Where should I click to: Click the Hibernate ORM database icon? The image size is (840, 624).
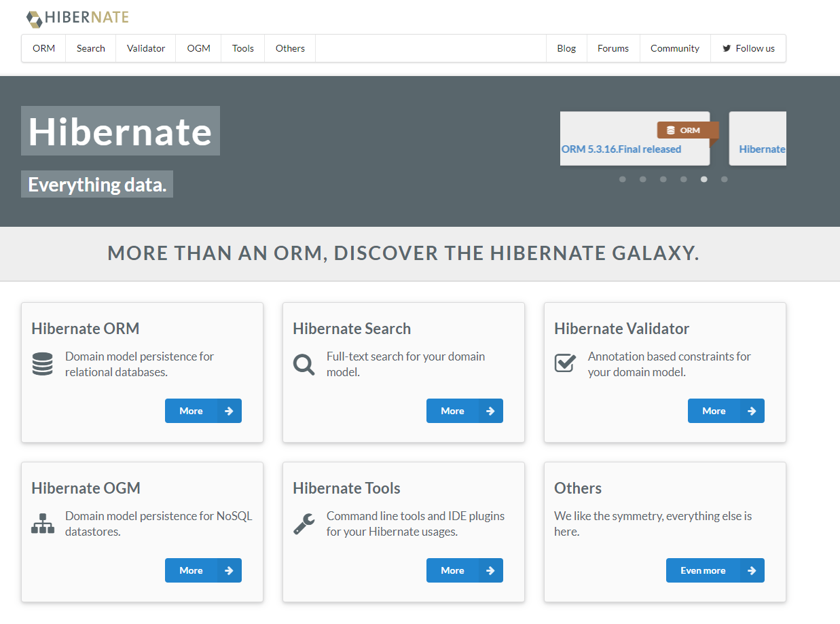click(42, 364)
